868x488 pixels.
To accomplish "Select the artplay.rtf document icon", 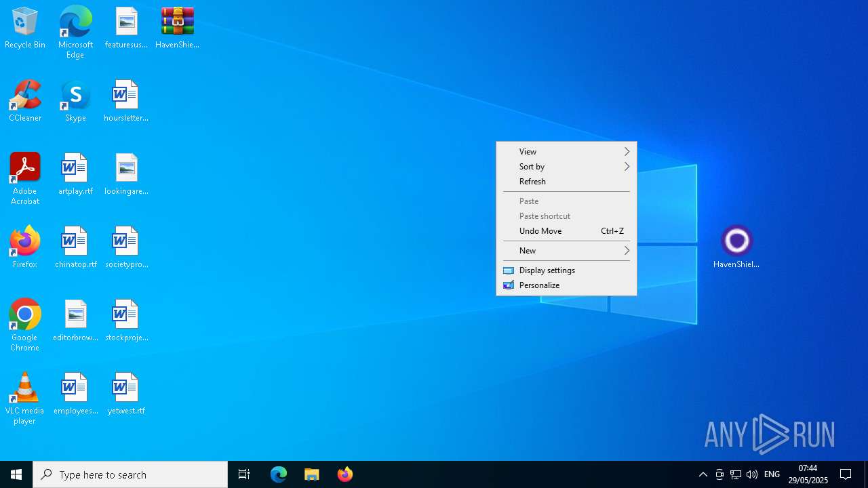I will point(75,175).
